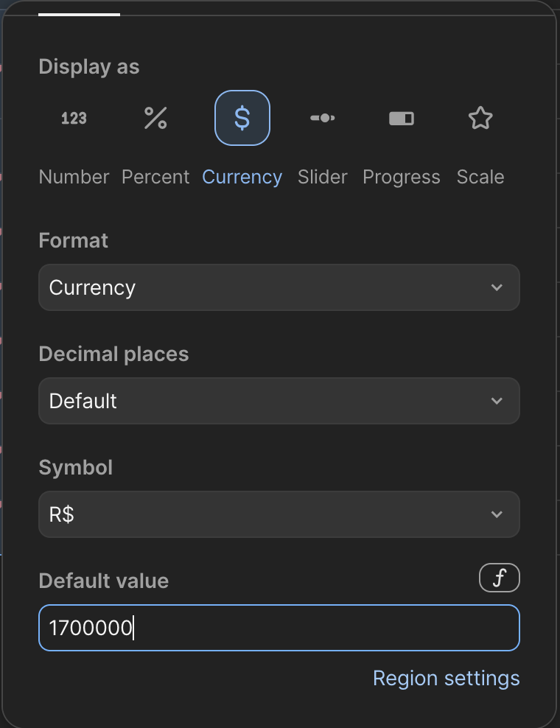Click the formula icon beside Default value
Screen dimensions: 560x728
click(x=500, y=578)
